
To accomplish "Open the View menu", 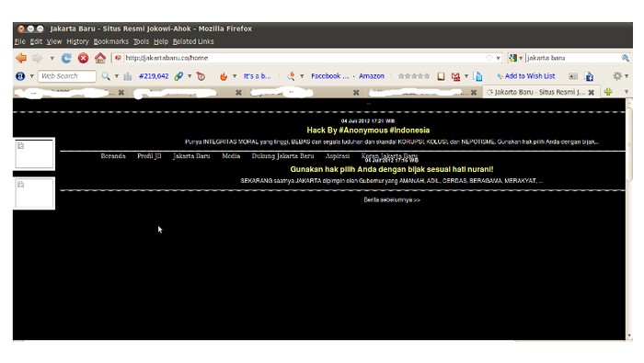I will pyautogui.click(x=53, y=41).
